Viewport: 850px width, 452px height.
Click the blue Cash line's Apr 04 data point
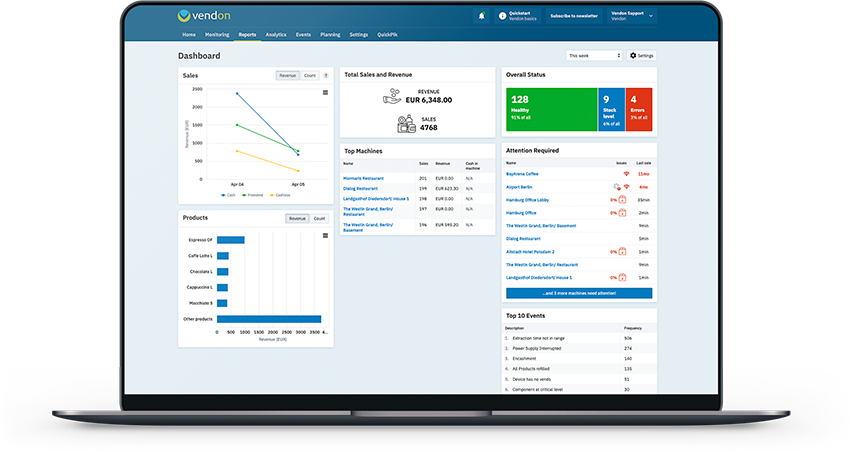(x=237, y=94)
